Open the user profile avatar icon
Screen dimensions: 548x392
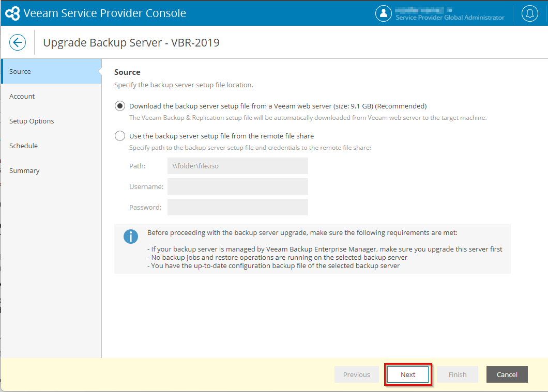tap(384, 13)
